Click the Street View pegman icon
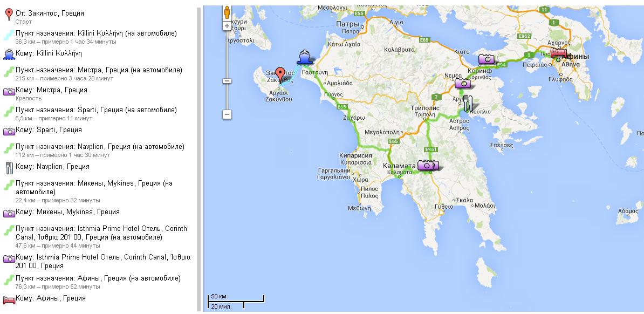644x314 pixels. click(228, 12)
